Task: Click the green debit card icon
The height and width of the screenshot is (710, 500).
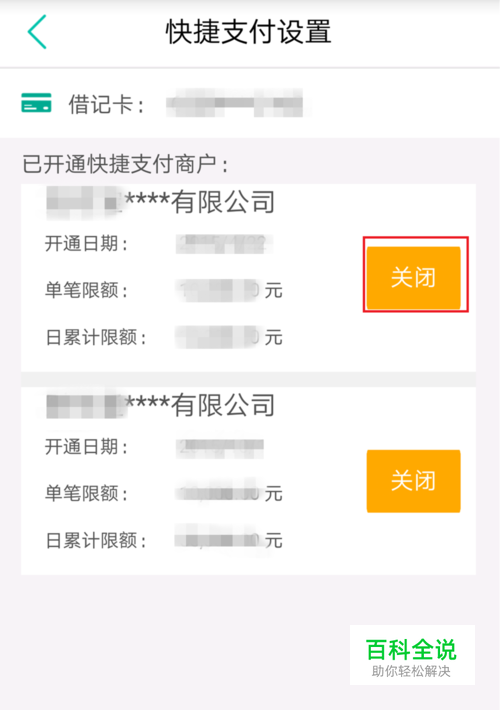Action: pyautogui.click(x=36, y=102)
